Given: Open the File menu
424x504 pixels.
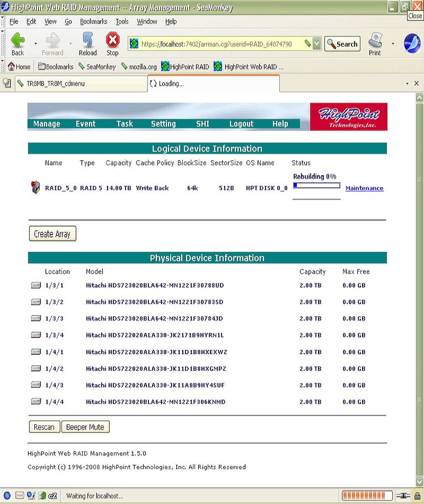Looking at the screenshot, I should point(14,22).
